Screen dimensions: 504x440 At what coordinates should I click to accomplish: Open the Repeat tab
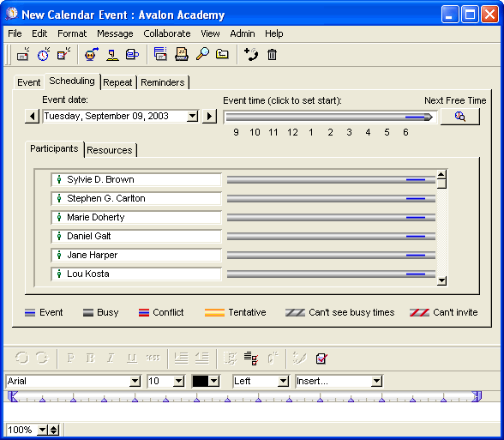click(117, 82)
